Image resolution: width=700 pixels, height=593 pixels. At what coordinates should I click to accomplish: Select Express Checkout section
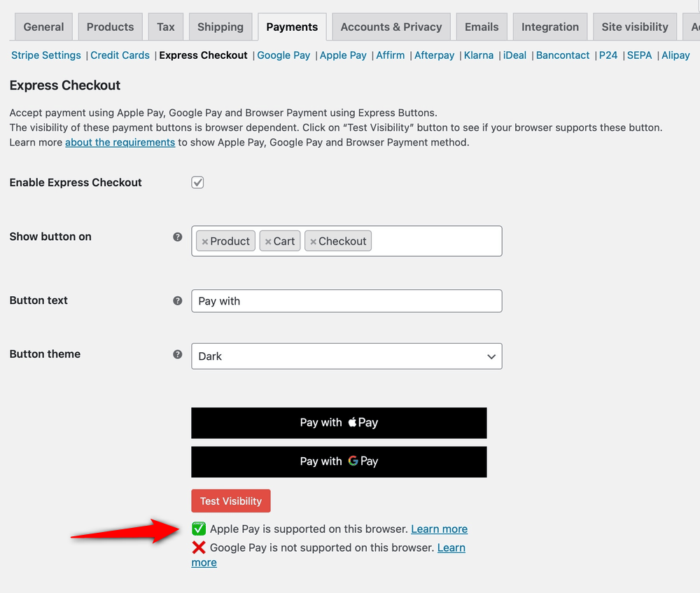tap(203, 55)
